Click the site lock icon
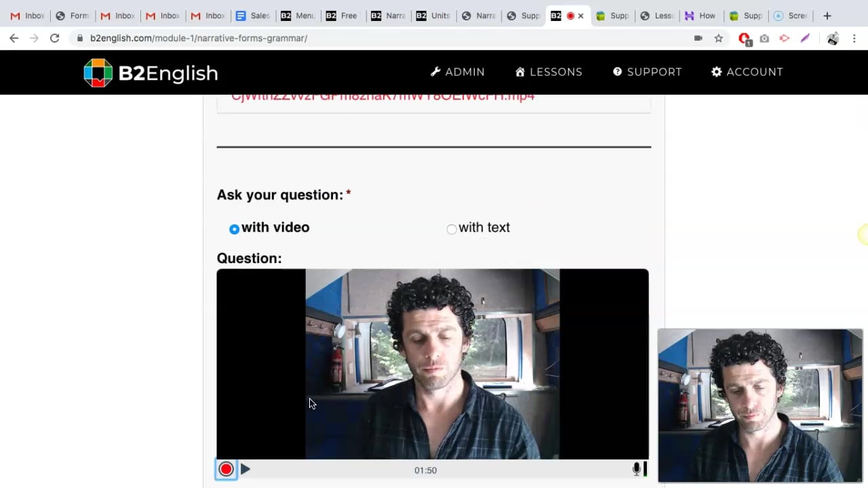 pos(80,38)
